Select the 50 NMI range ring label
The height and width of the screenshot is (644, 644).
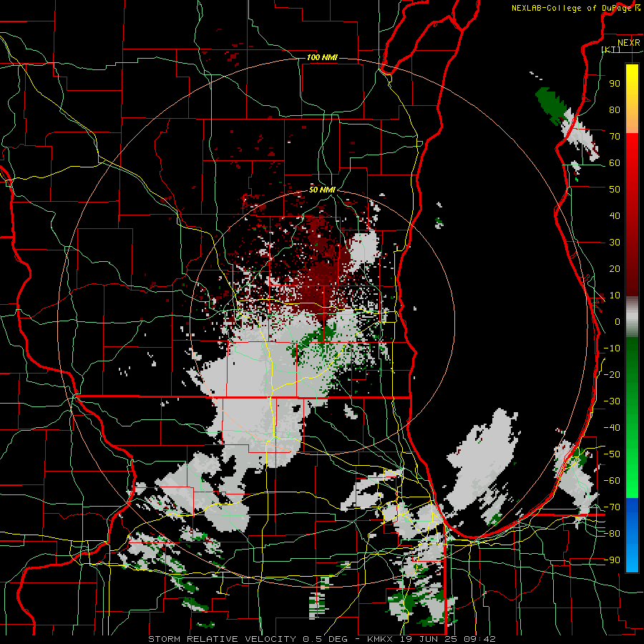tap(322, 190)
